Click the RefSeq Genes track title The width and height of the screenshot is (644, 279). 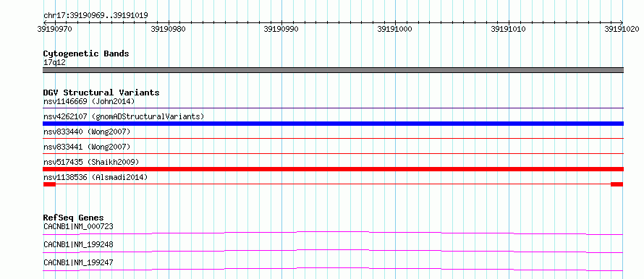coord(74,218)
